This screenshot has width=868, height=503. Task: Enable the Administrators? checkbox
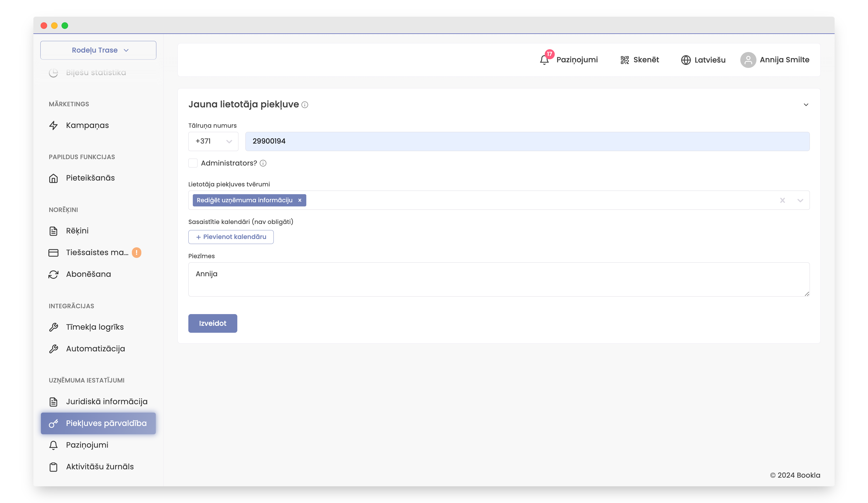coord(193,163)
